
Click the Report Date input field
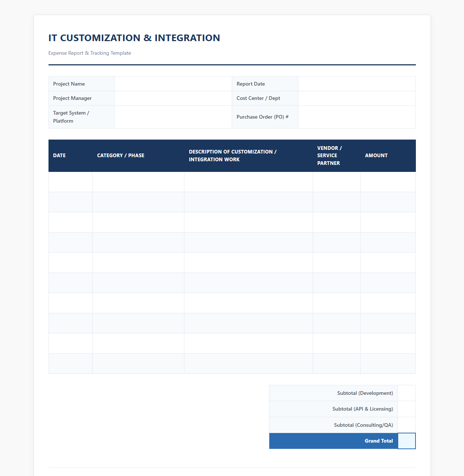click(357, 84)
